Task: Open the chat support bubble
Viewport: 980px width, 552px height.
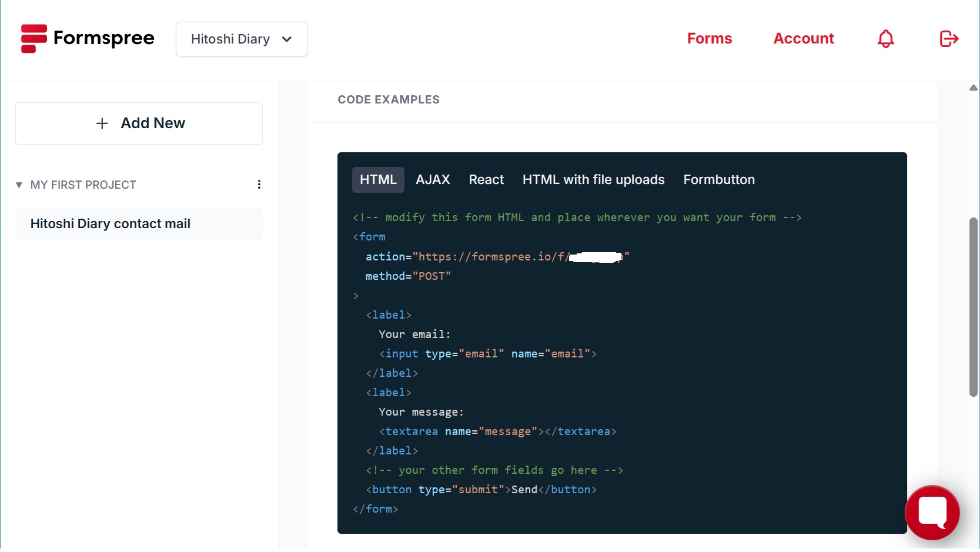Action: coord(932,512)
